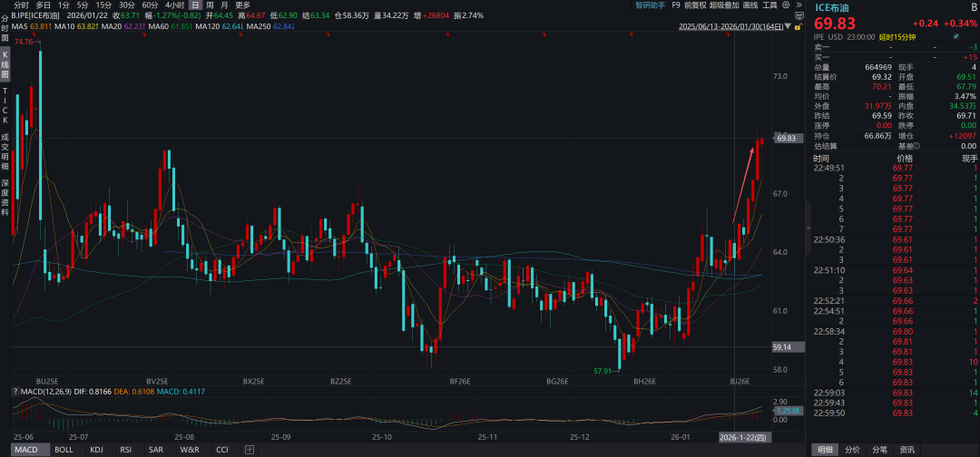
Task: Switch to the BOLL indicator tab
Action: [64, 450]
